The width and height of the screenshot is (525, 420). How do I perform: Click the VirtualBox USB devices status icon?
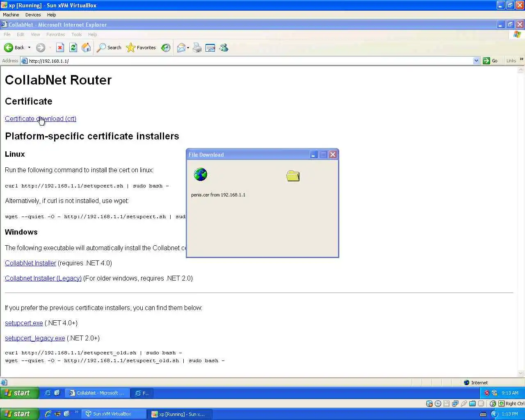tap(464, 404)
